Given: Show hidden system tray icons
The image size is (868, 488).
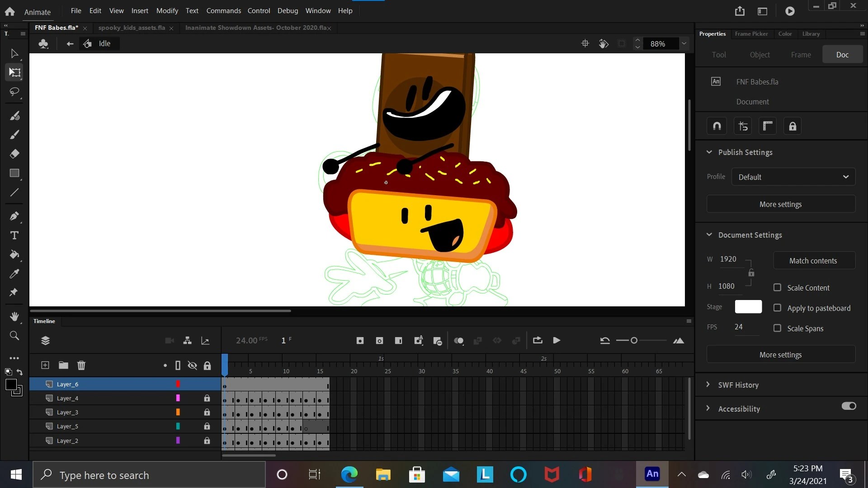Looking at the screenshot, I should pos(681,474).
